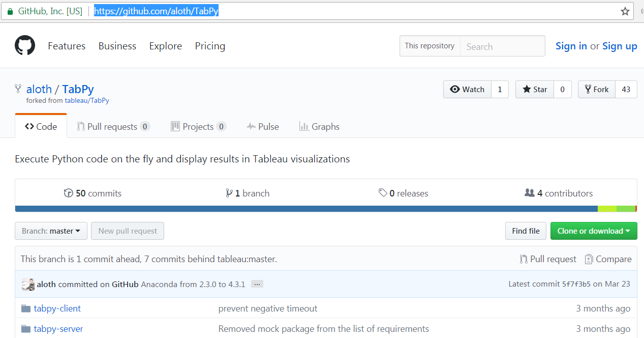Focus the repository Search field
Image resolution: width=644 pixels, height=338 pixels.
click(x=502, y=46)
